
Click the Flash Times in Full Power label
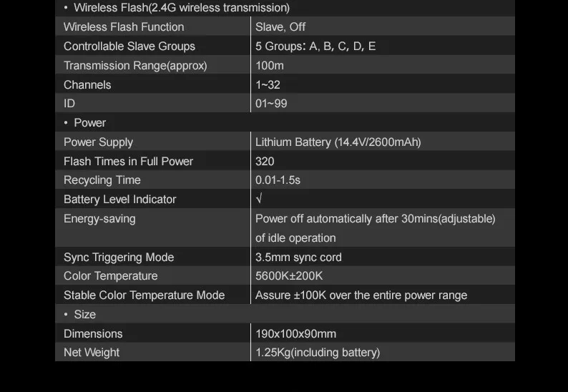coord(128,161)
